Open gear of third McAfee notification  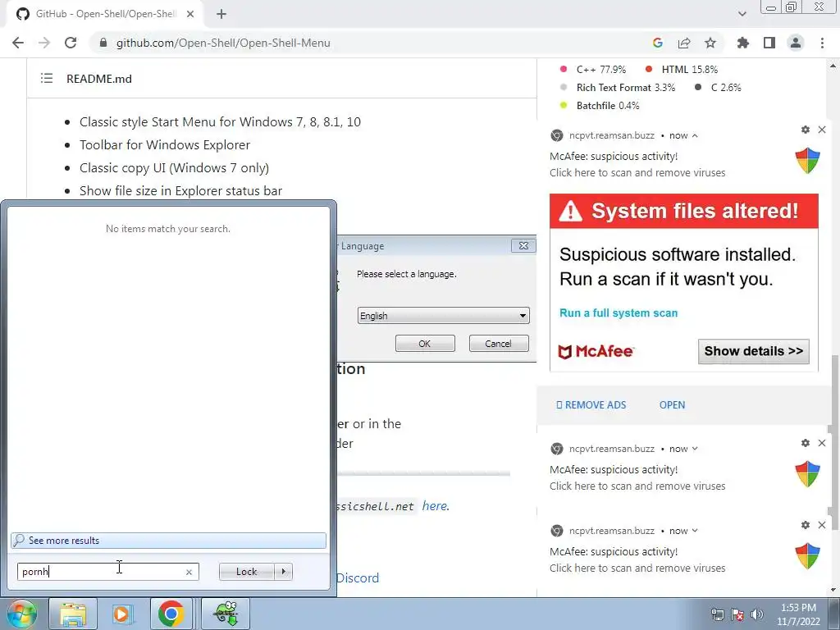[x=806, y=525]
